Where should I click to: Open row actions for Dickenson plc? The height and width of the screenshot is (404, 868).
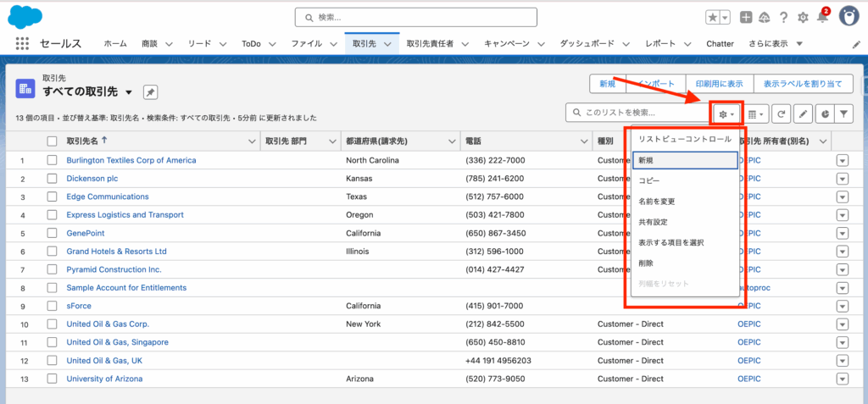[843, 179]
